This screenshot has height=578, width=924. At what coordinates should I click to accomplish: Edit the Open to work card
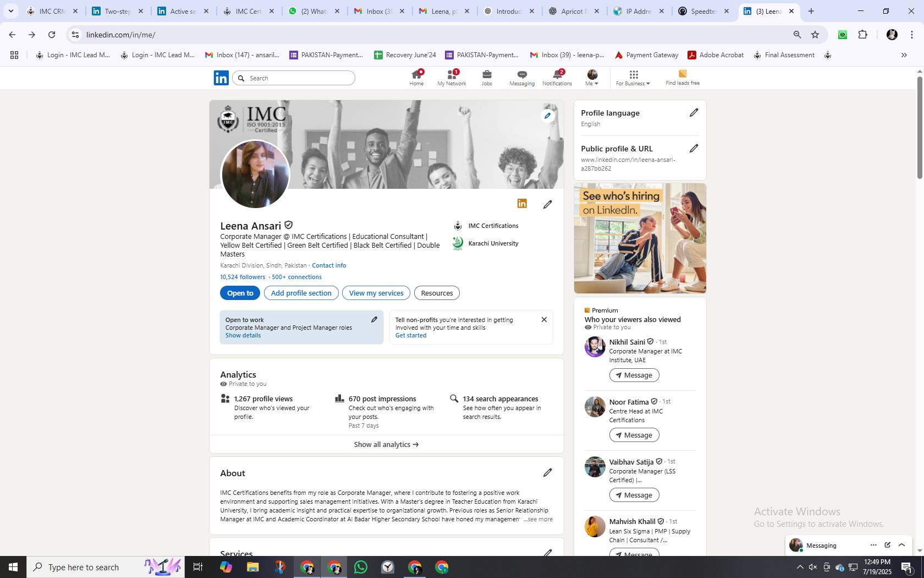(x=374, y=320)
